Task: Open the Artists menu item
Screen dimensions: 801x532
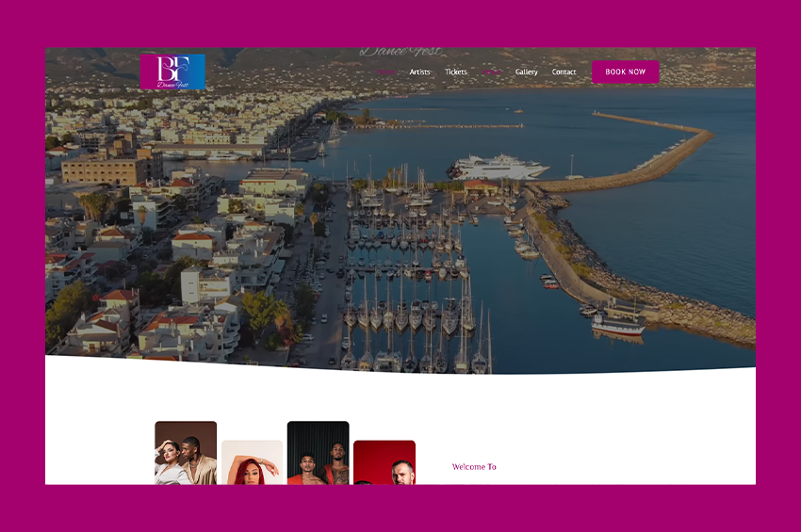Action: [x=419, y=73]
